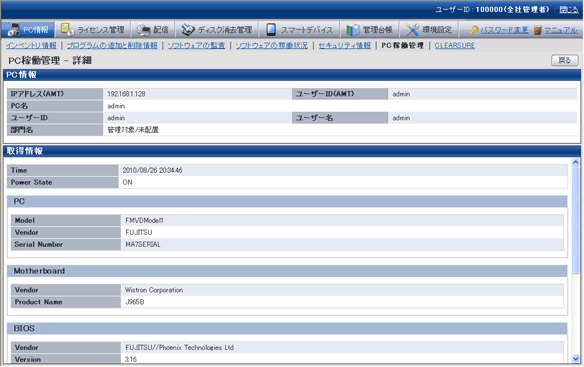Open the インベントリ情報 link

[x=31, y=45]
